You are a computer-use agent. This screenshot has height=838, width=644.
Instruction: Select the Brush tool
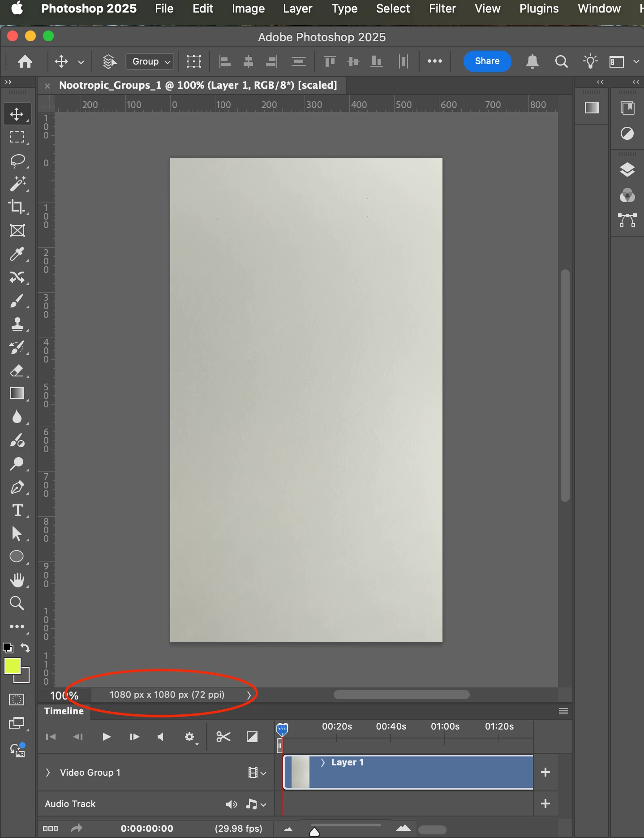pyautogui.click(x=17, y=301)
